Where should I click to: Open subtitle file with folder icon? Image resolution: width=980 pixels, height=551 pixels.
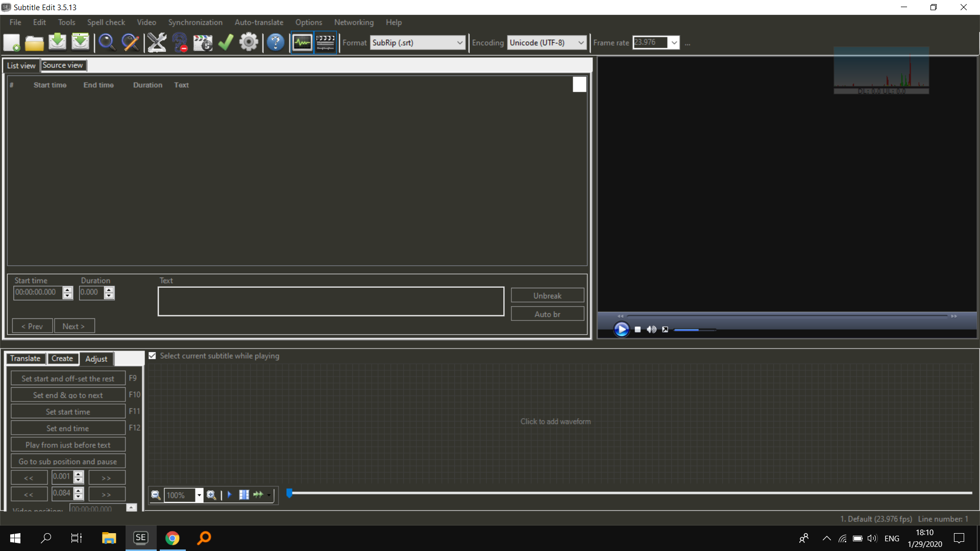34,42
